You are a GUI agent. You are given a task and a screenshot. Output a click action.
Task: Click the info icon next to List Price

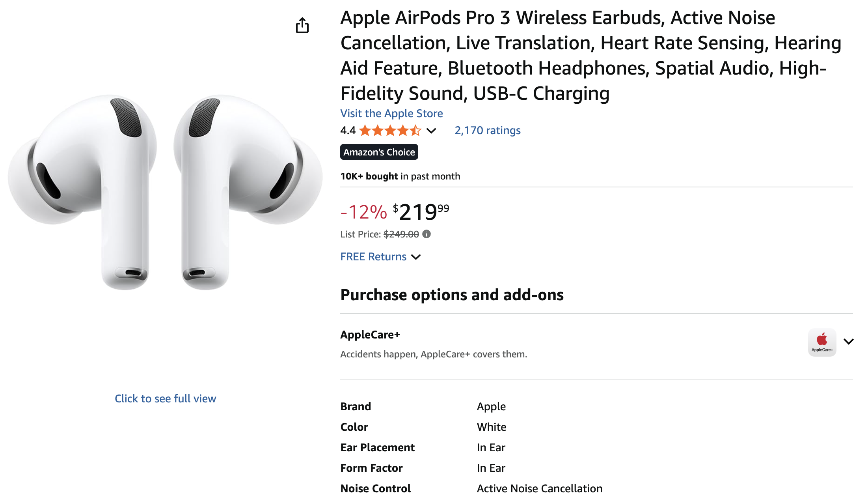coord(426,234)
